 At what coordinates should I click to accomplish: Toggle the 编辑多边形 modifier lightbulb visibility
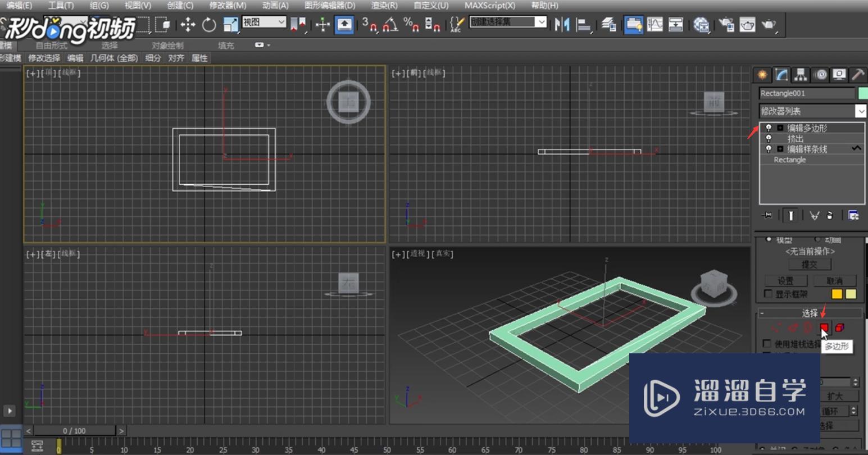point(768,128)
